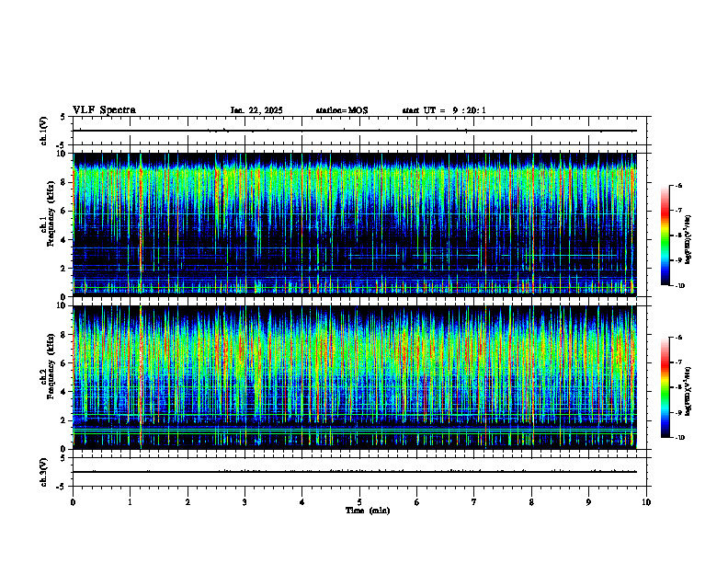This screenshot has height=563, width=728.
Task: Click the "Time (min)" axis label
Action: (x=368, y=511)
